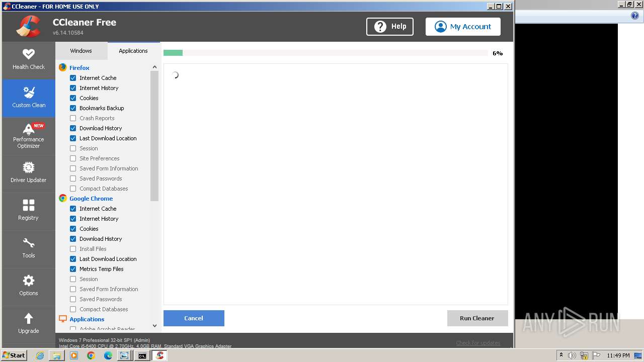This screenshot has width=644, height=362.
Task: Open the Health Check section
Action: click(x=29, y=60)
